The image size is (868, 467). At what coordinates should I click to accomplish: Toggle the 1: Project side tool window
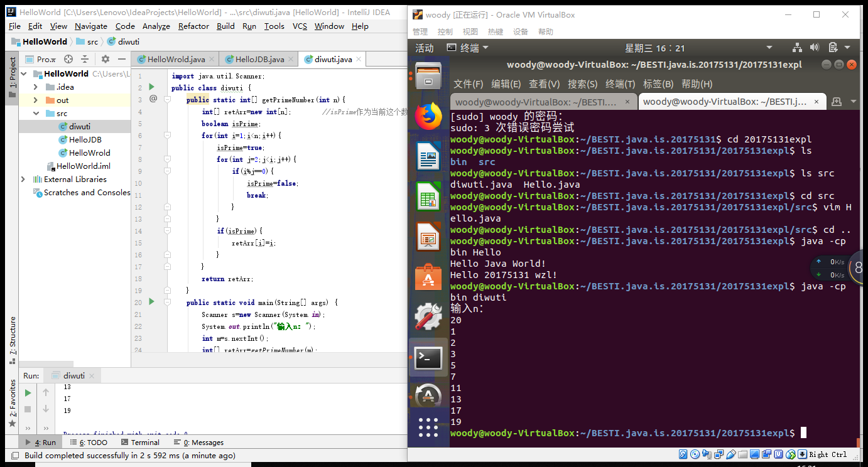coord(12,77)
